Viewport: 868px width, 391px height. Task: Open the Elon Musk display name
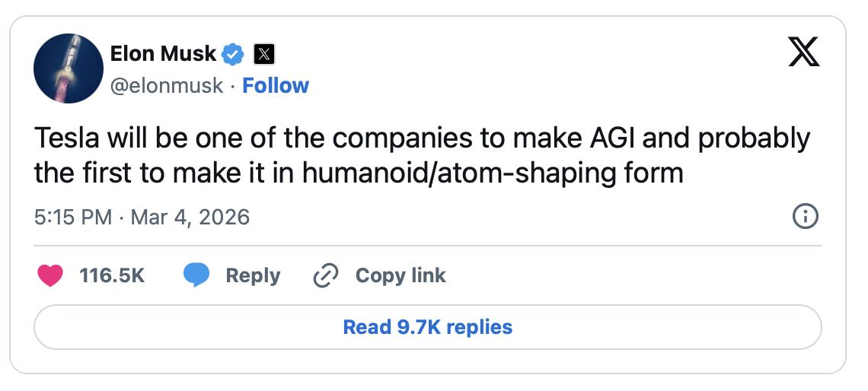tap(164, 53)
